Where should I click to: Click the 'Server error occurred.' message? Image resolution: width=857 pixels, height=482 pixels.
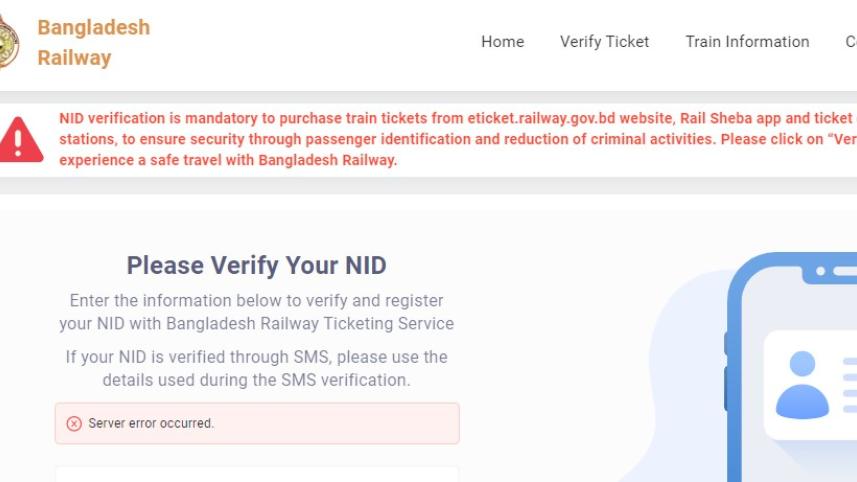point(151,423)
